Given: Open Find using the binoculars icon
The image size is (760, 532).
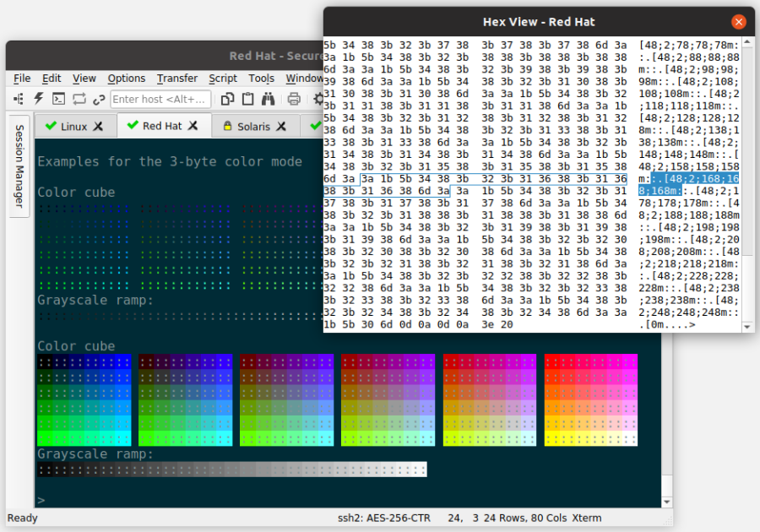Looking at the screenshot, I should coord(268,99).
